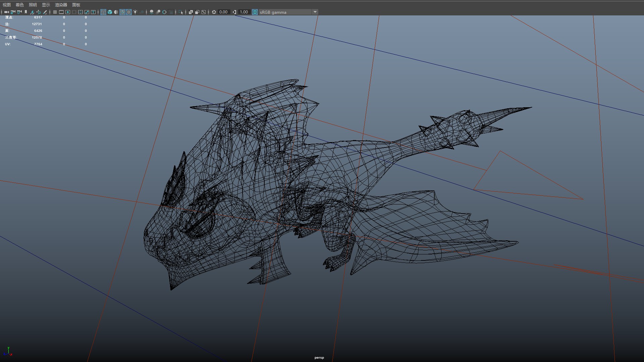Toggle the viewport grid icon
Viewport: 644px width, 362px height.
click(x=55, y=12)
